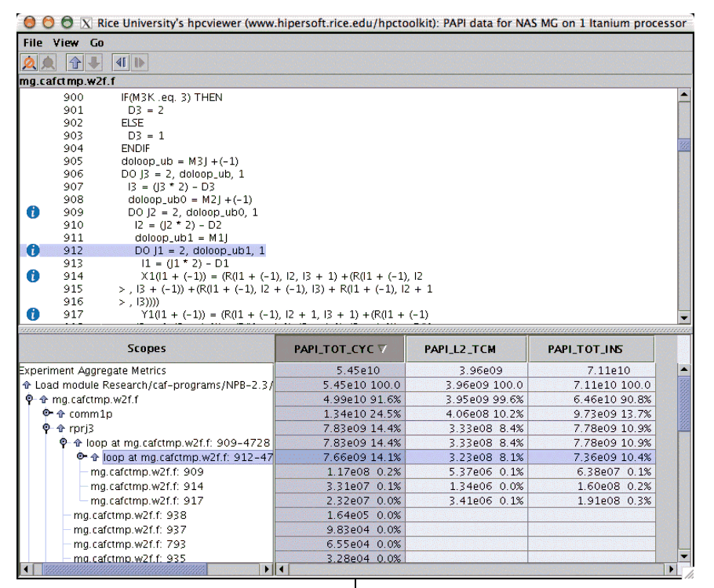Click the info marker beside line 912
The height and width of the screenshot is (588, 714).
point(32,250)
